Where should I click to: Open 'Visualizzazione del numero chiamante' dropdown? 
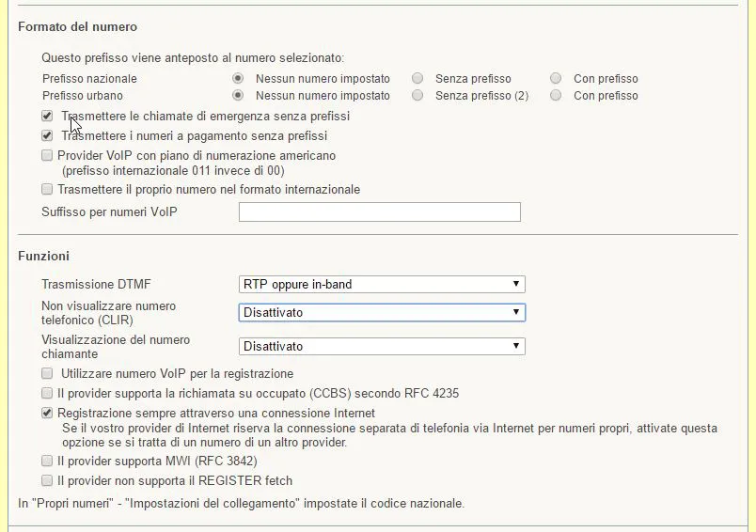[x=382, y=346]
